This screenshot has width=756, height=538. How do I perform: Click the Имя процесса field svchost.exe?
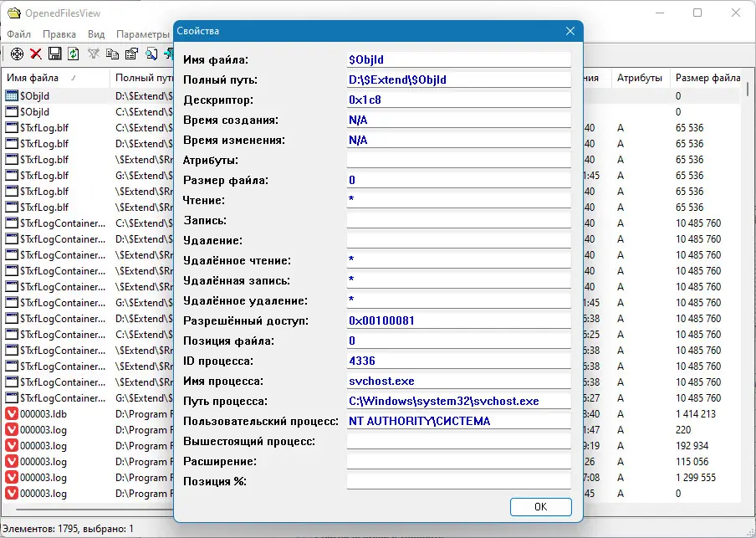coord(458,382)
